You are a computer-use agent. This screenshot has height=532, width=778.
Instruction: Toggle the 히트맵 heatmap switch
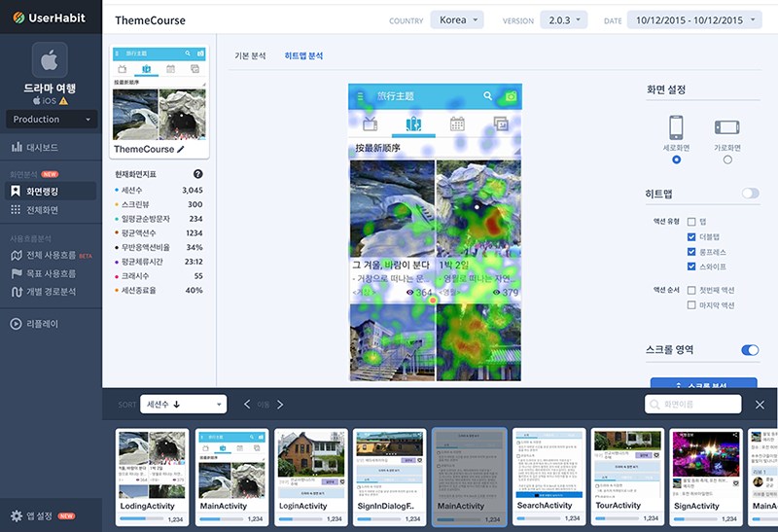[750, 194]
